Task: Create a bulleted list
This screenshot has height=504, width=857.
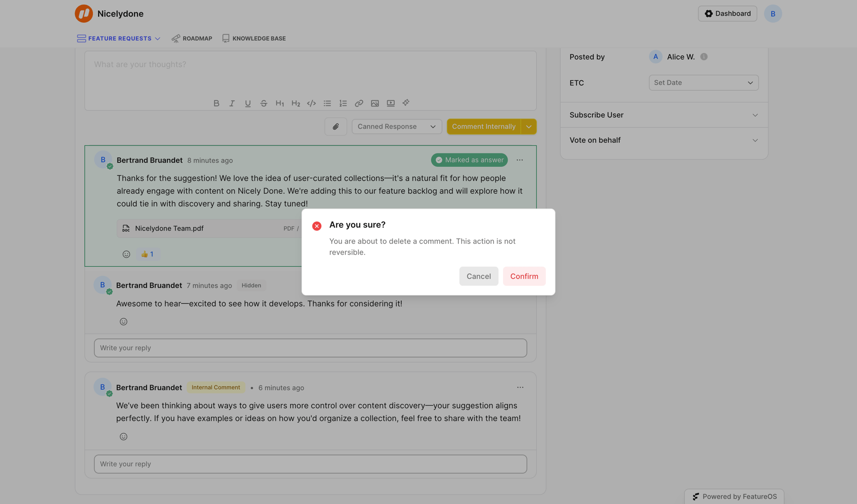Action: pos(327,103)
